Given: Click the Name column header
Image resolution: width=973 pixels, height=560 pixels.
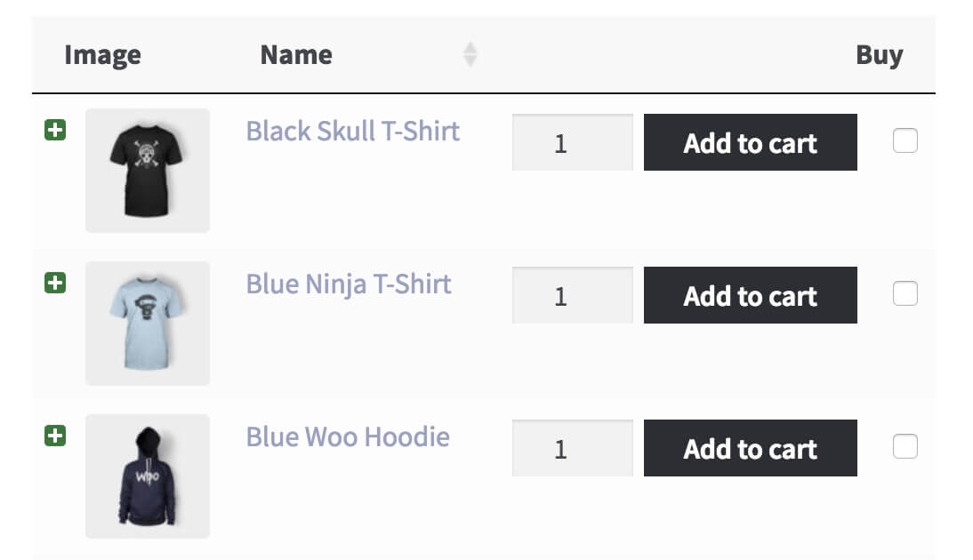Looking at the screenshot, I should point(296,55).
